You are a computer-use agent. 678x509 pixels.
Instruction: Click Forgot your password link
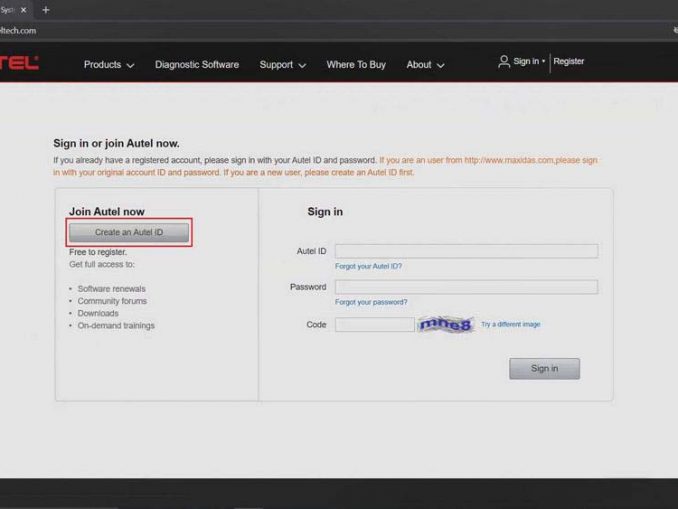(371, 302)
